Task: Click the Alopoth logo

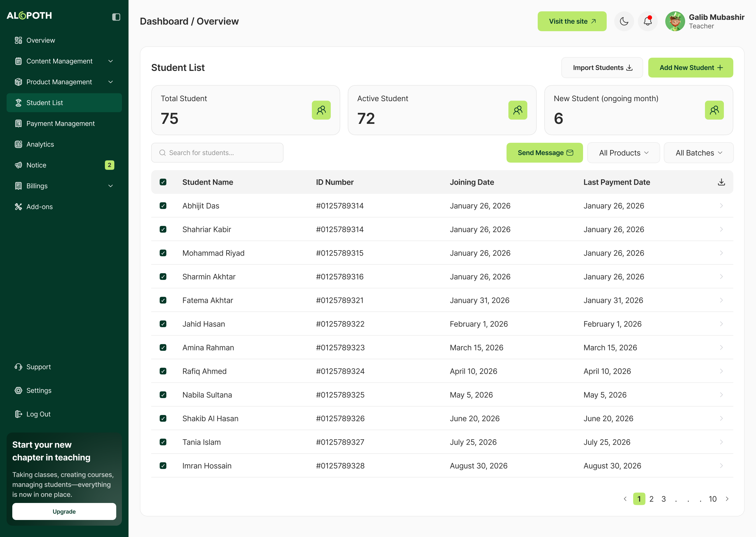Action: [x=29, y=15]
